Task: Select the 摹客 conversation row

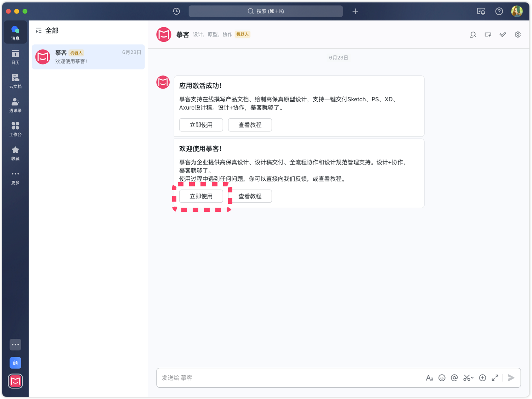Action: [88, 57]
